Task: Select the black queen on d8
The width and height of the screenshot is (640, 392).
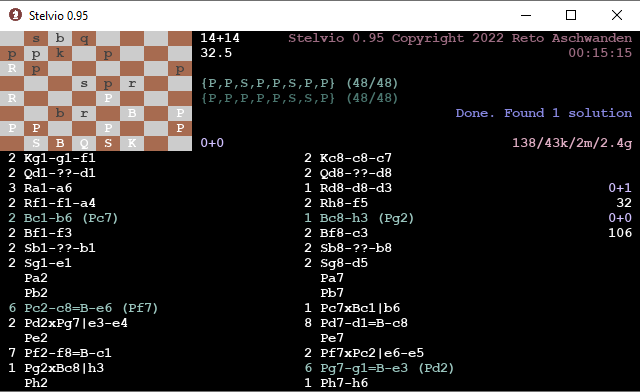Action: (x=84, y=38)
